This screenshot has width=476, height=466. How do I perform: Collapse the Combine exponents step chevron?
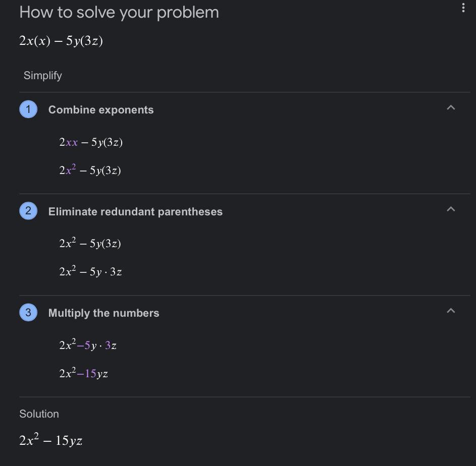tap(451, 107)
